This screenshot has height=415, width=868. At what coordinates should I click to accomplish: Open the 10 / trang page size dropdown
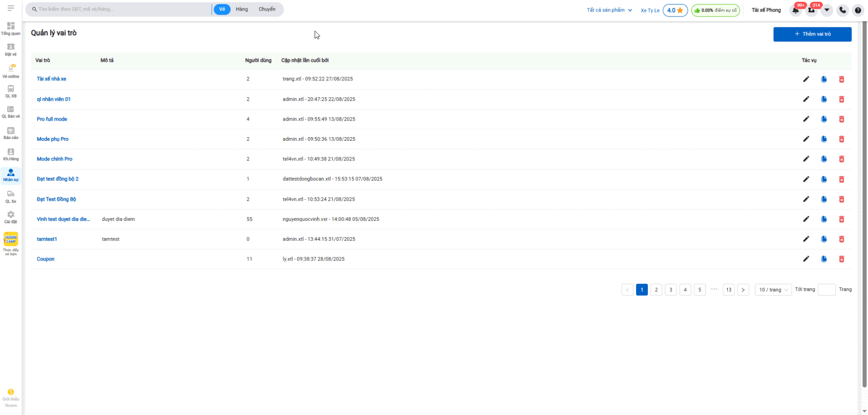tap(773, 290)
